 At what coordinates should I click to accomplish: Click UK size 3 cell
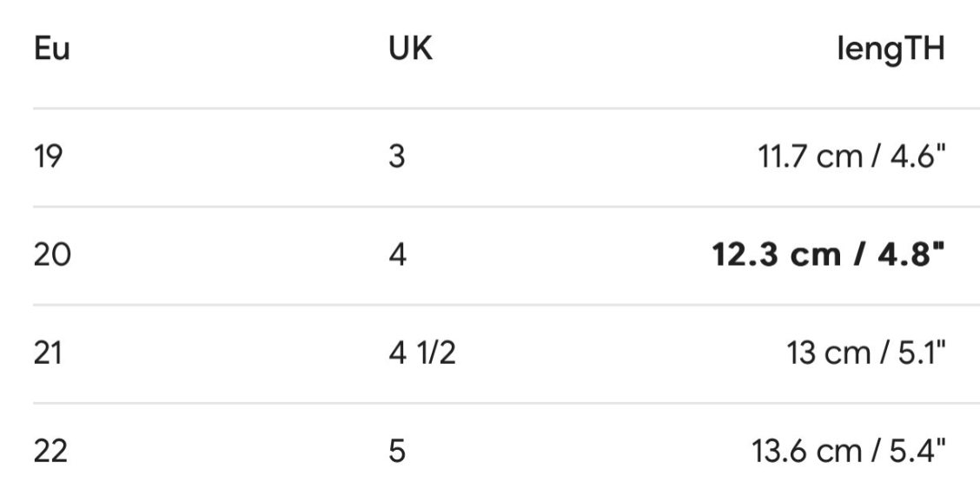point(397,159)
